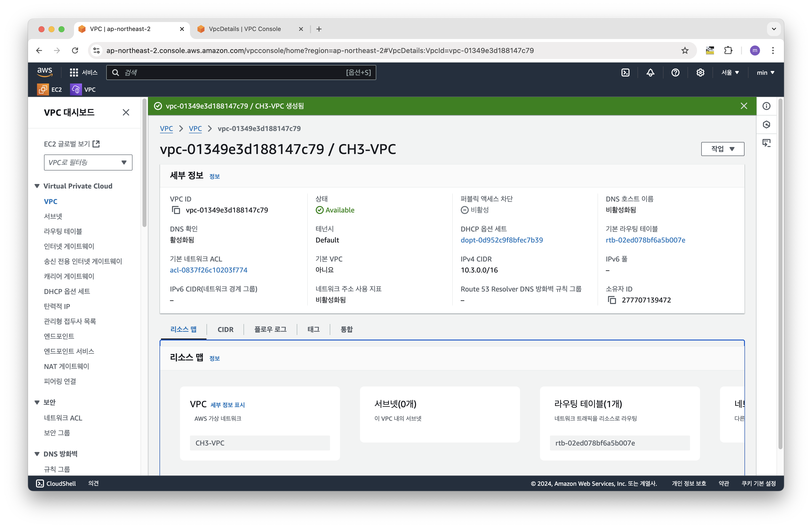Open network ACL link acl-0837f26c10203f774
This screenshot has height=528, width=812.
click(208, 270)
